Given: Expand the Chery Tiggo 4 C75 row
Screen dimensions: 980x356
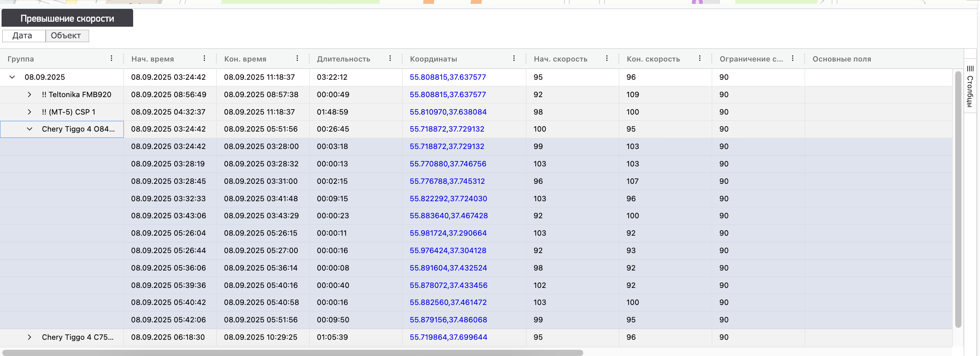Looking at the screenshot, I should pyautogui.click(x=29, y=337).
